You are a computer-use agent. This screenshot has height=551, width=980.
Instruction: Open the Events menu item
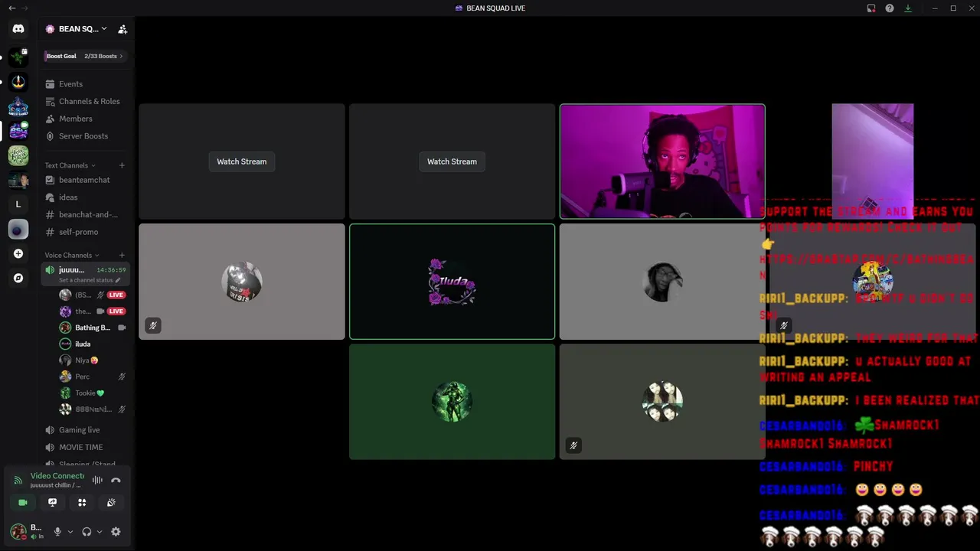pyautogui.click(x=86, y=84)
